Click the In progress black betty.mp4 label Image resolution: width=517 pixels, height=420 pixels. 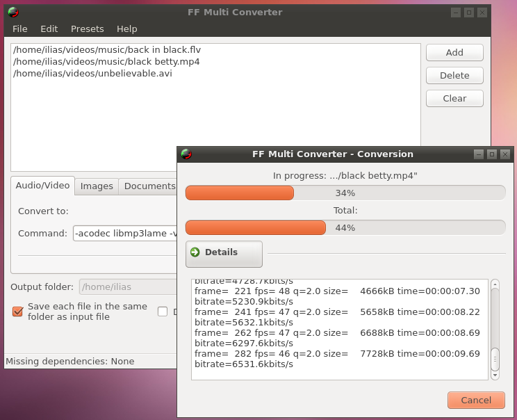tap(345, 175)
